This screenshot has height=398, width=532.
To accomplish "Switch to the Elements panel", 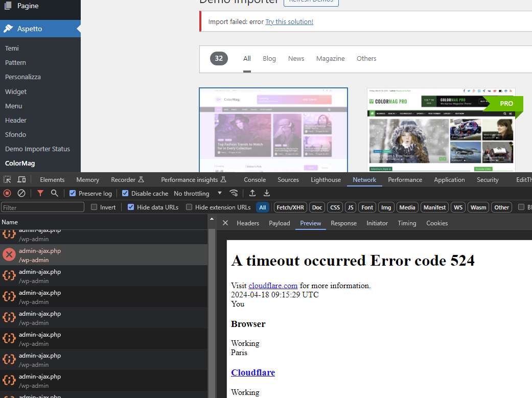I will coord(52,179).
